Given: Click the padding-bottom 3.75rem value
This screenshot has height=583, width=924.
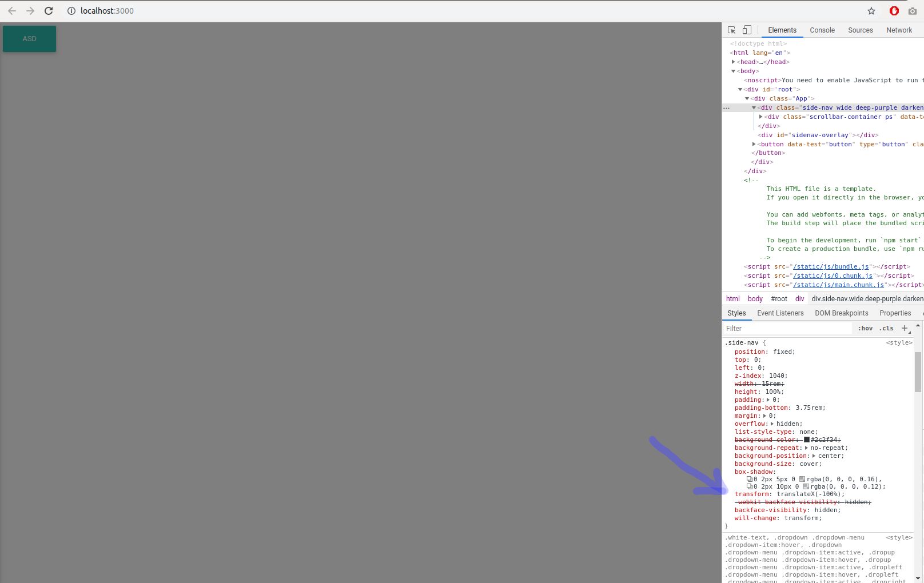Looking at the screenshot, I should pyautogui.click(x=808, y=408).
